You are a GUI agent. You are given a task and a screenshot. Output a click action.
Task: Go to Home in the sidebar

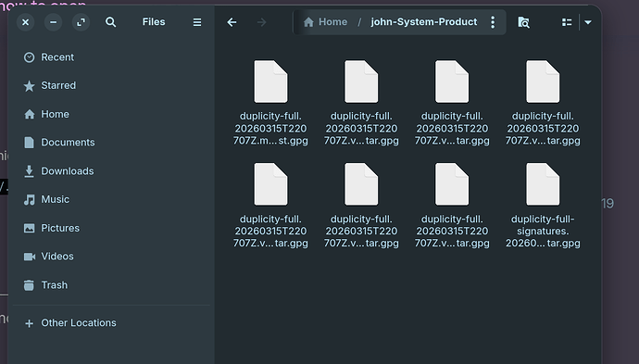[111, 114]
